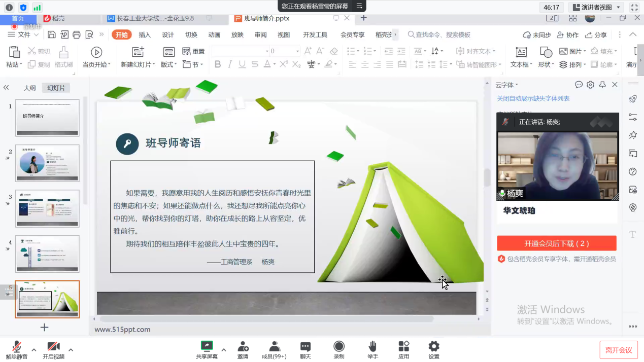Insert a text box with 文本框 icon
The height and width of the screenshot is (362, 644).
click(521, 55)
